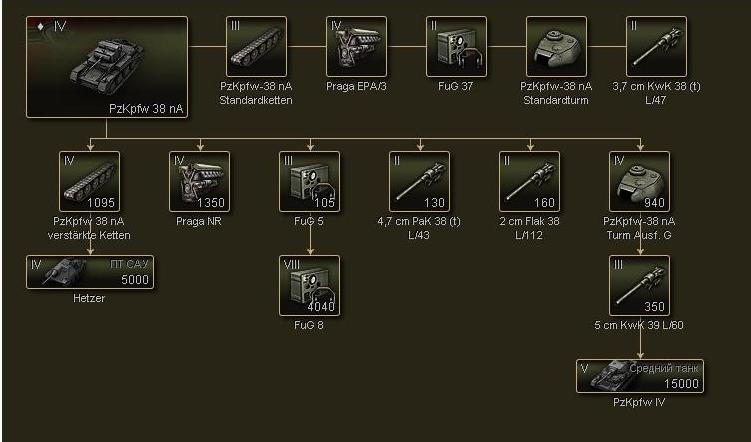Research the Praga NR engine for 1350
The image size is (751, 442).
tap(199, 181)
